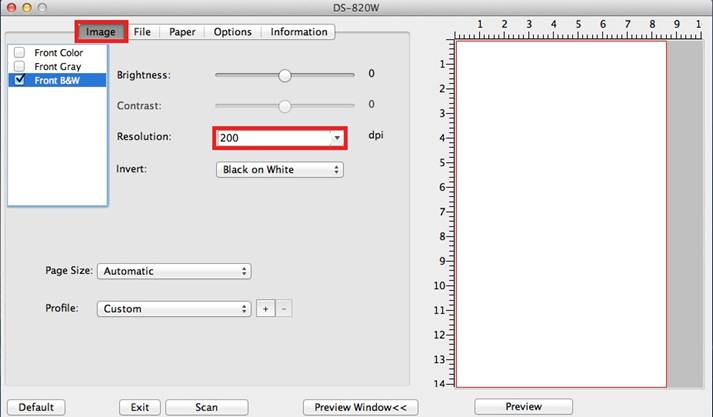Open the Invert Black on White dropdown

click(279, 170)
